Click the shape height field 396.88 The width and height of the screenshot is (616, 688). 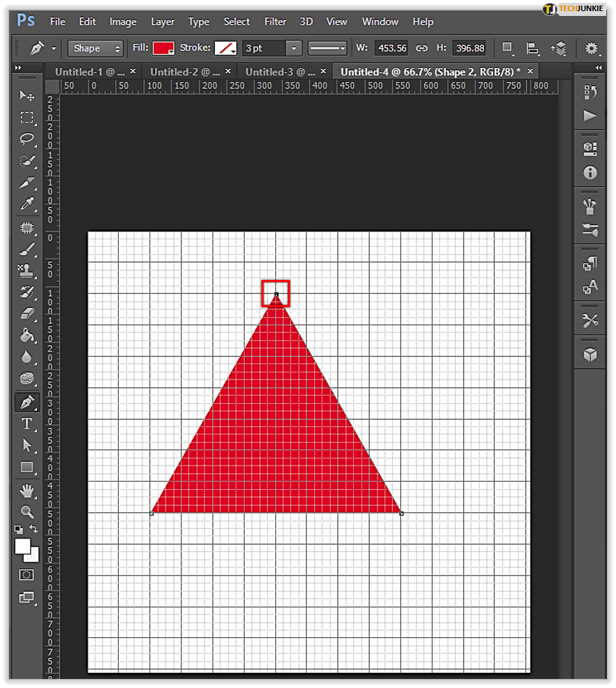(x=469, y=48)
